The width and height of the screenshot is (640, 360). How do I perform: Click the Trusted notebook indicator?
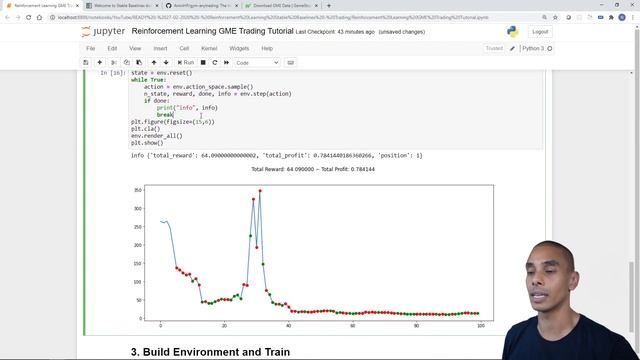pyautogui.click(x=494, y=48)
